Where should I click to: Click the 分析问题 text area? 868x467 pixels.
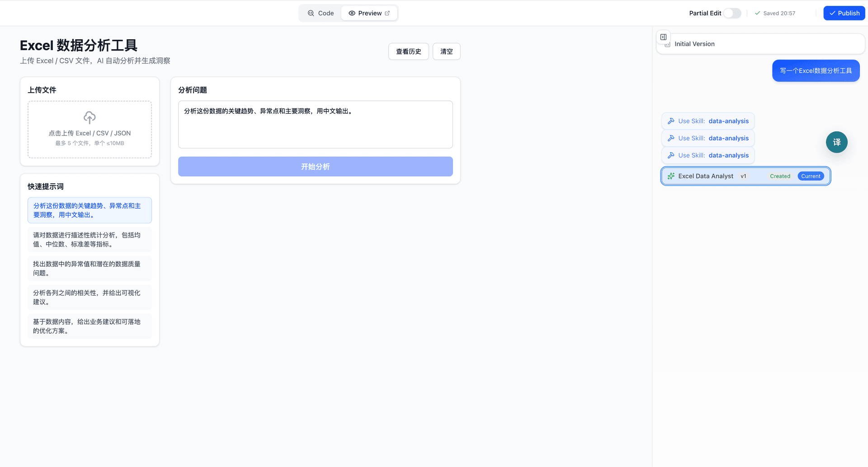315,124
